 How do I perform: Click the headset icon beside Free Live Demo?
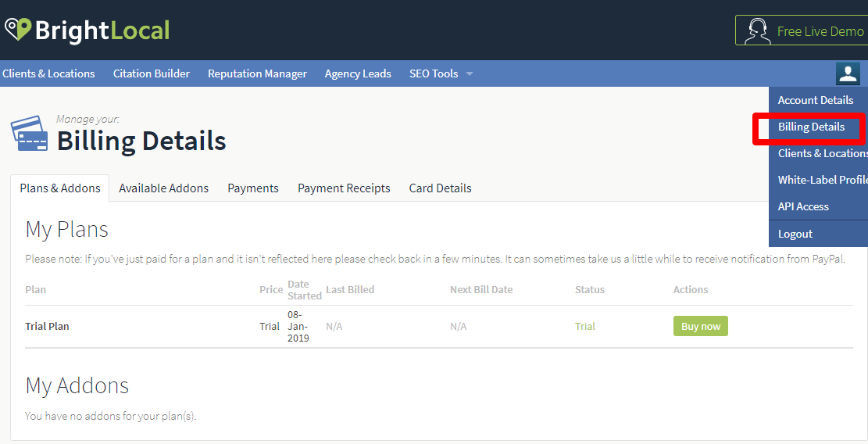[757, 31]
